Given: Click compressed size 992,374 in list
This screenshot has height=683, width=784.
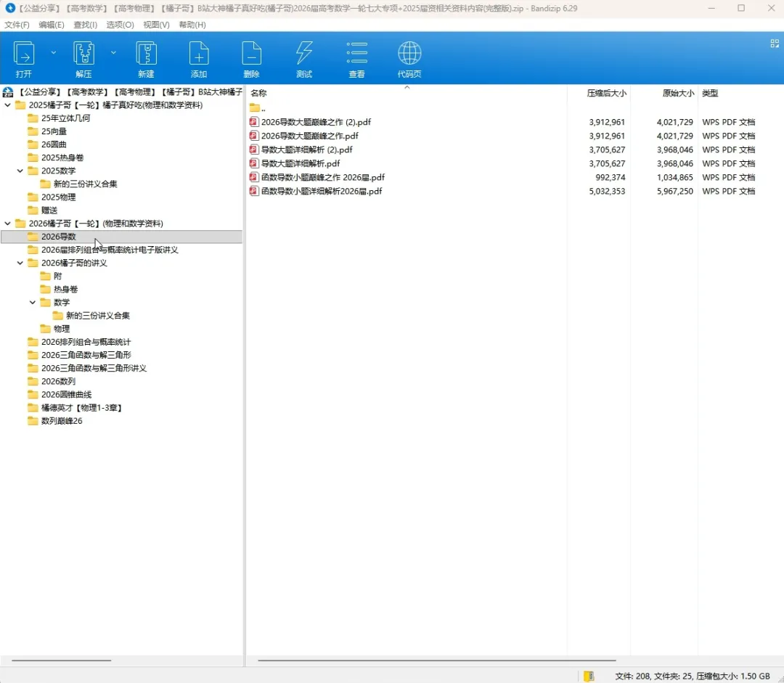Looking at the screenshot, I should click(x=610, y=177).
